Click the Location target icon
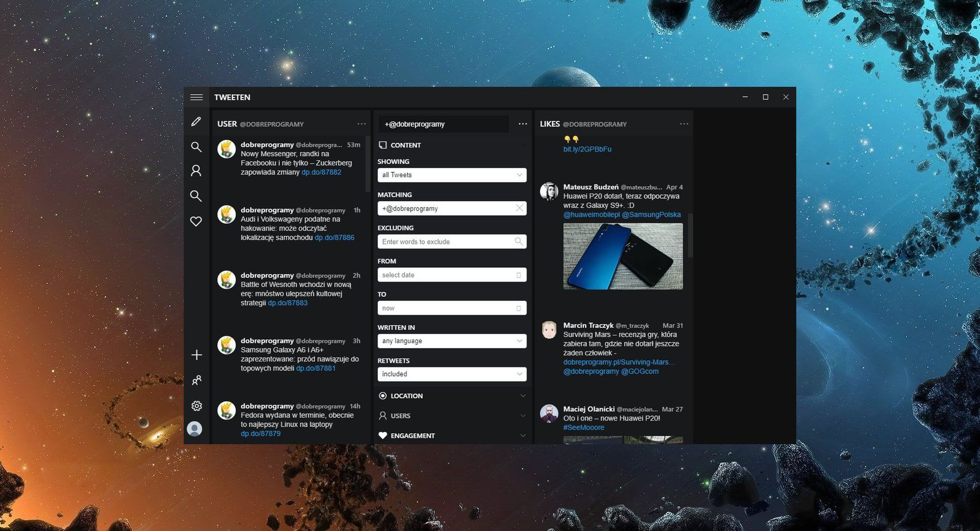Screen dimensions: 980x531 click(383, 395)
